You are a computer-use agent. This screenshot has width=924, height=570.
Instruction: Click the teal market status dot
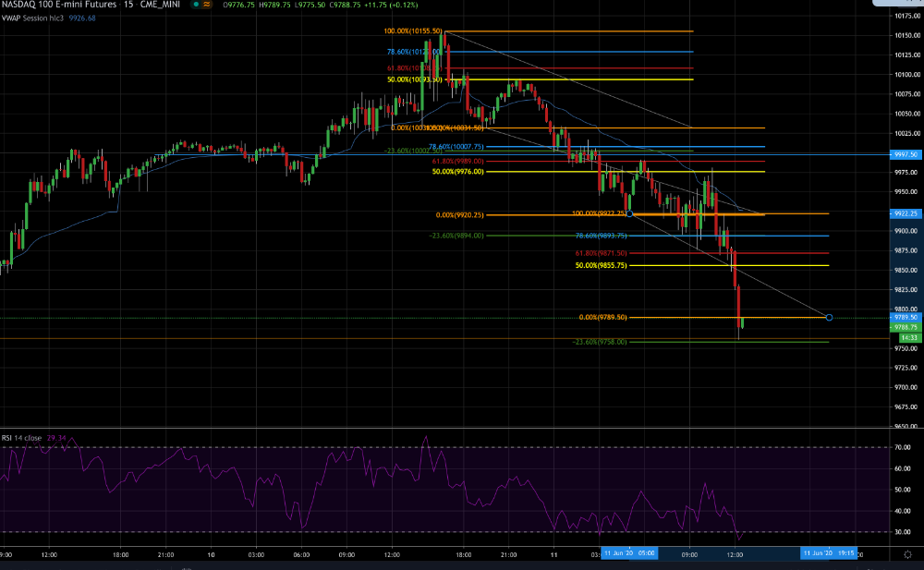[x=196, y=4]
